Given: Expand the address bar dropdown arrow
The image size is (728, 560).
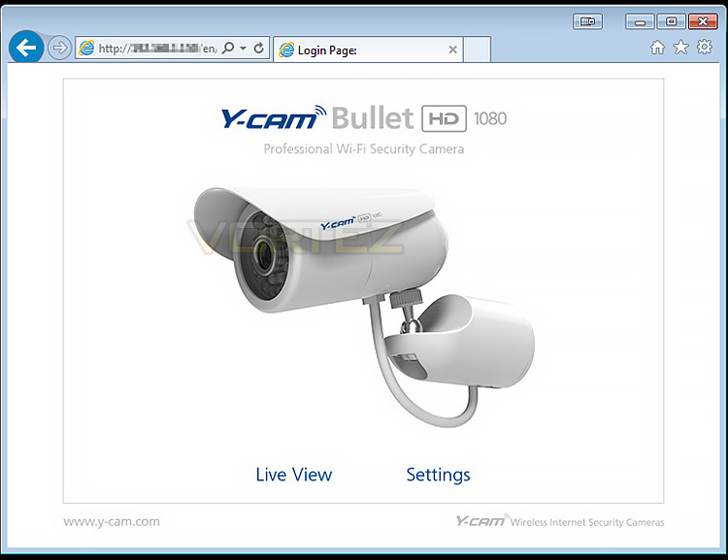Looking at the screenshot, I should point(243,48).
